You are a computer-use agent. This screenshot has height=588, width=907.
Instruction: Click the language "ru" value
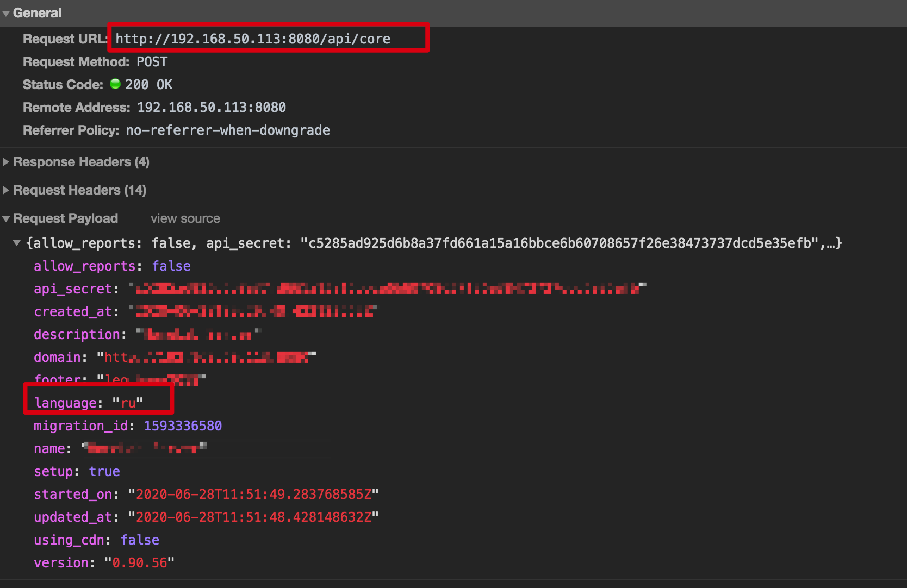[x=128, y=403]
